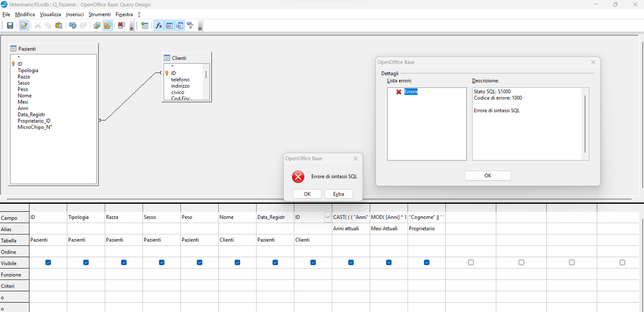Screen dimensions: 644x312
Task: Click Ordine cell under Nome column
Action: [x=237, y=252]
